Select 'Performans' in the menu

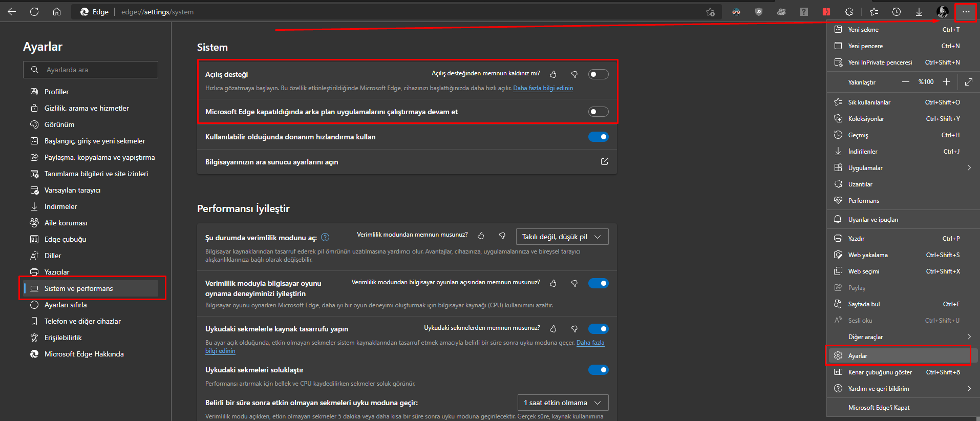tap(903, 201)
